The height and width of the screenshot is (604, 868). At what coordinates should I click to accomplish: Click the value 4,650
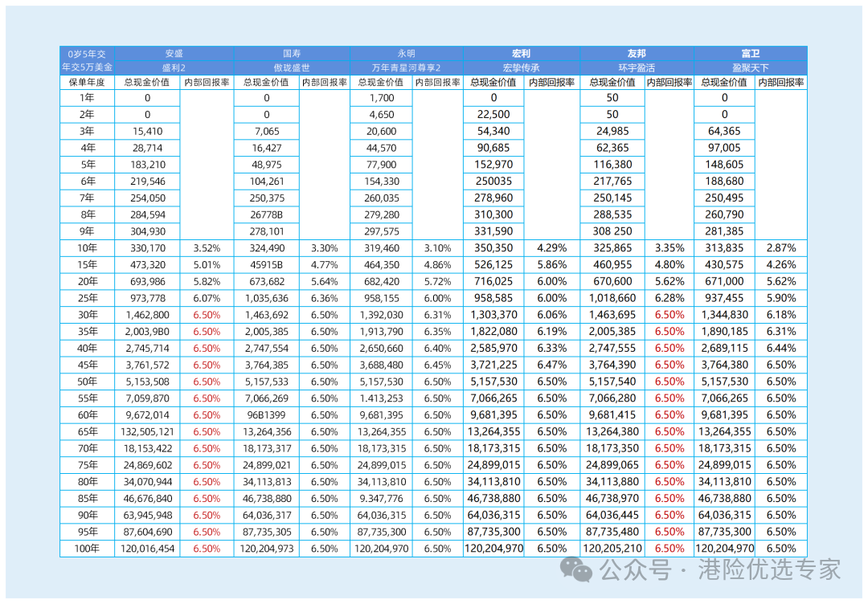click(382, 115)
